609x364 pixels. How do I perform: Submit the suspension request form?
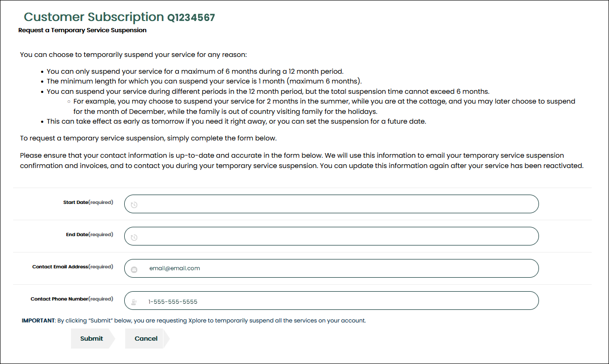[x=92, y=338]
